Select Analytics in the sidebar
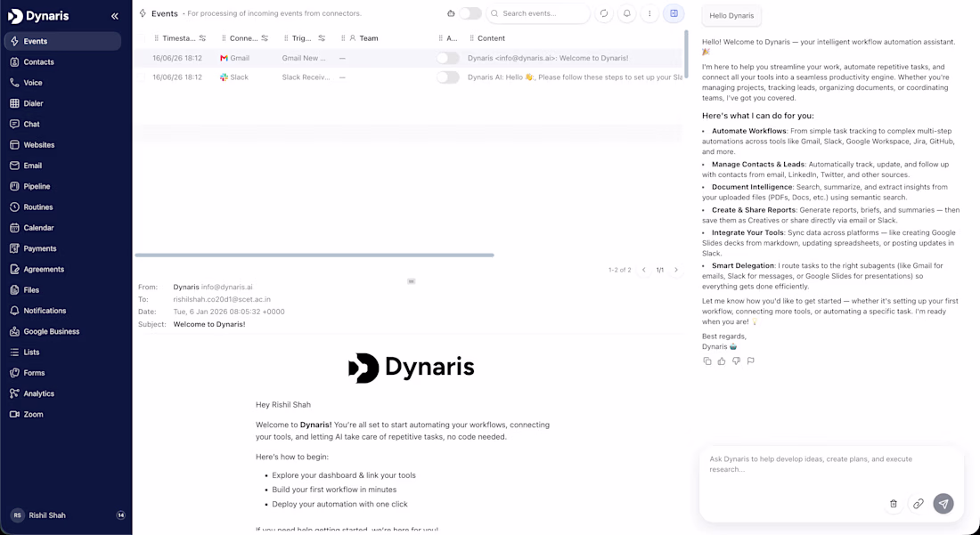Viewport: 980px width, 535px height. (62, 393)
